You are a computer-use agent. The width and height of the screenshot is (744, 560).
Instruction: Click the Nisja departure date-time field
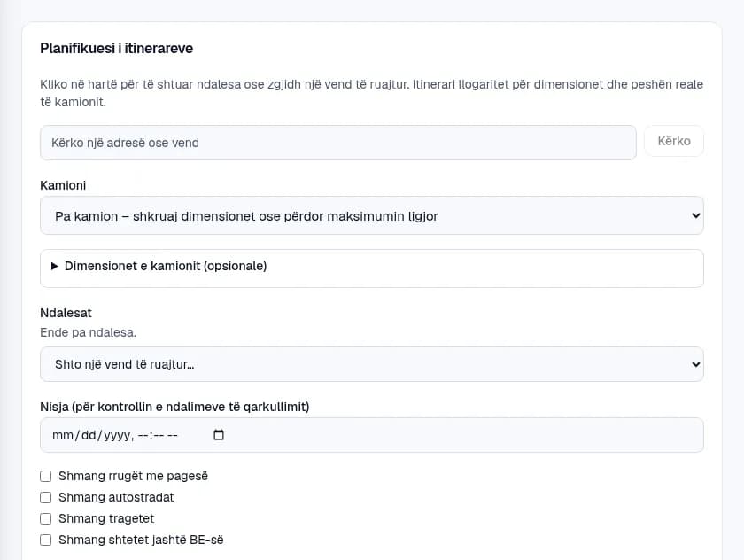pos(371,435)
